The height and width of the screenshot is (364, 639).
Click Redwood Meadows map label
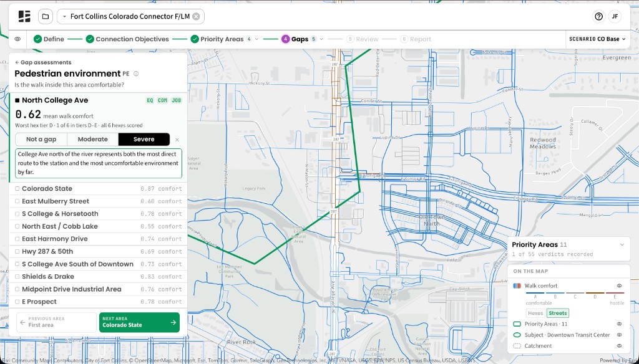(542, 143)
